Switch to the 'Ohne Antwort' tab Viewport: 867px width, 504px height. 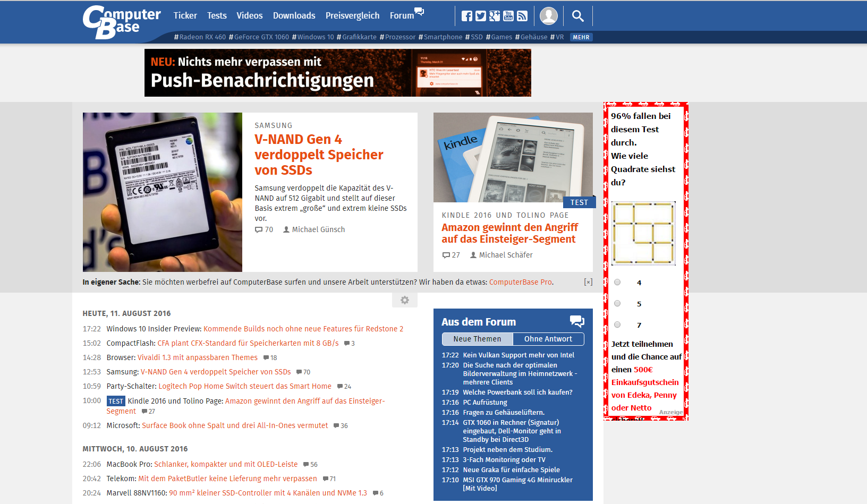click(548, 339)
